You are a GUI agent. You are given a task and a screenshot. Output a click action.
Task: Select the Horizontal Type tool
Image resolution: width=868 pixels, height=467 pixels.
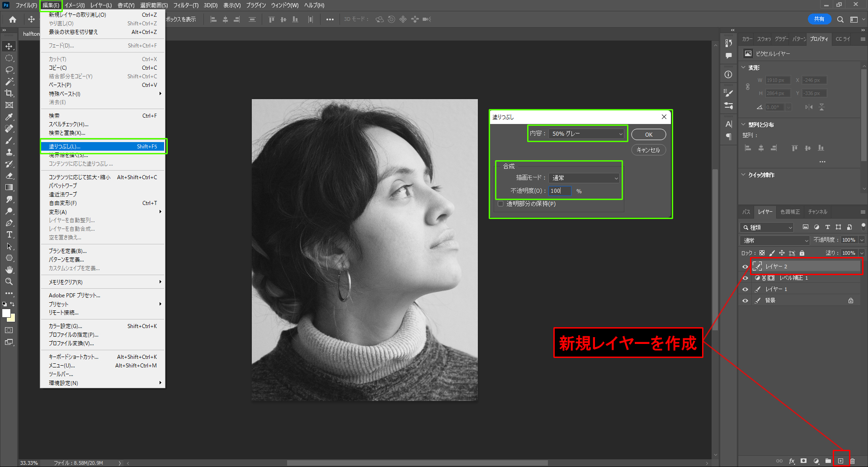coord(9,234)
